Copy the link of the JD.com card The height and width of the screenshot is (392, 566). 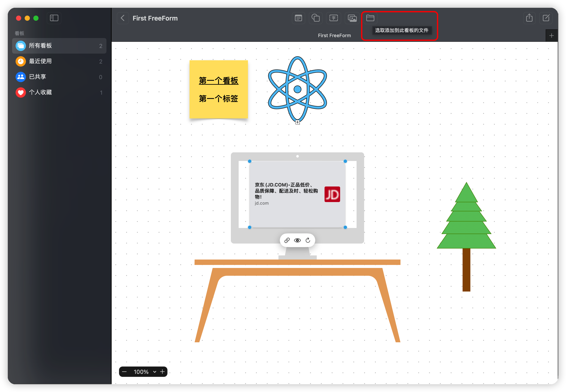point(287,240)
